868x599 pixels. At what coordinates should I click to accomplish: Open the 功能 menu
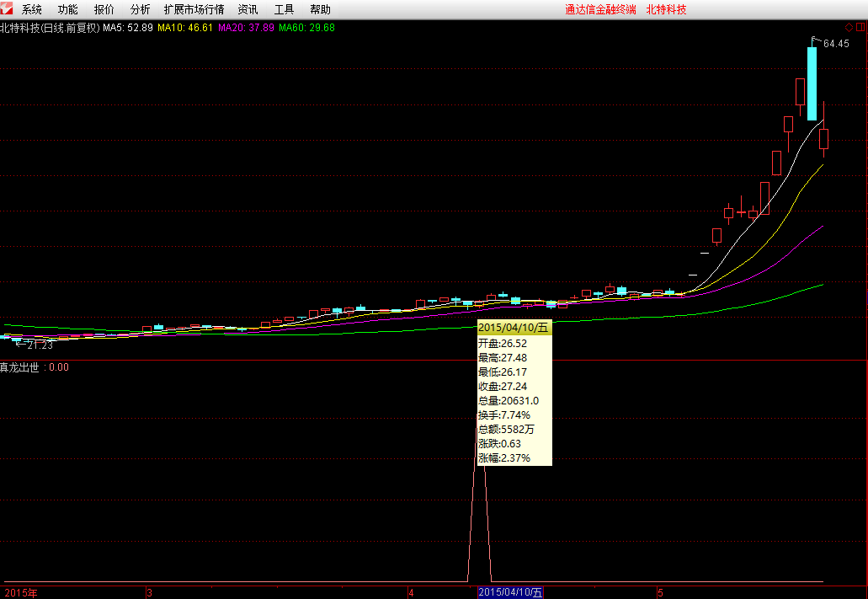pos(67,9)
